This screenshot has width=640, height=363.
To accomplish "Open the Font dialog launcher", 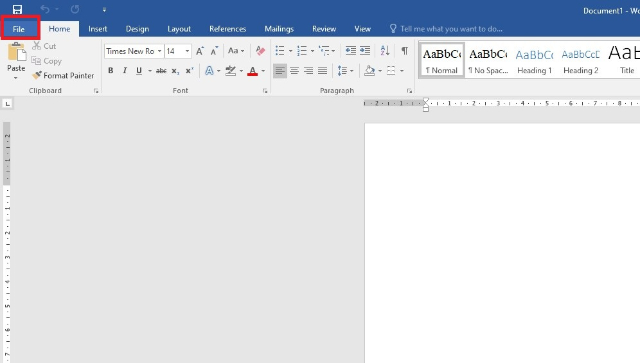I will click(265, 91).
